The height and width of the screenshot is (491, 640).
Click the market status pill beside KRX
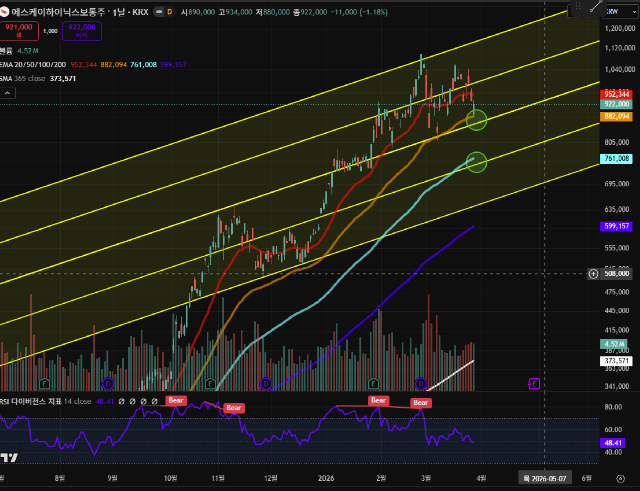coord(159,12)
